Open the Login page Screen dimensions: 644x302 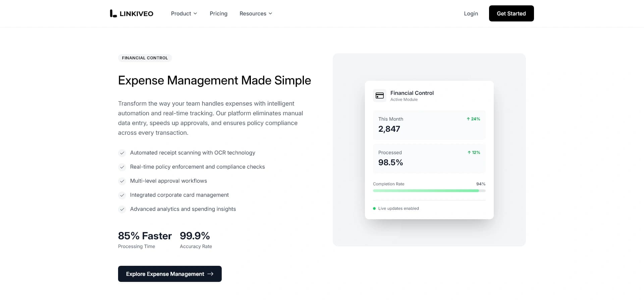(x=471, y=13)
